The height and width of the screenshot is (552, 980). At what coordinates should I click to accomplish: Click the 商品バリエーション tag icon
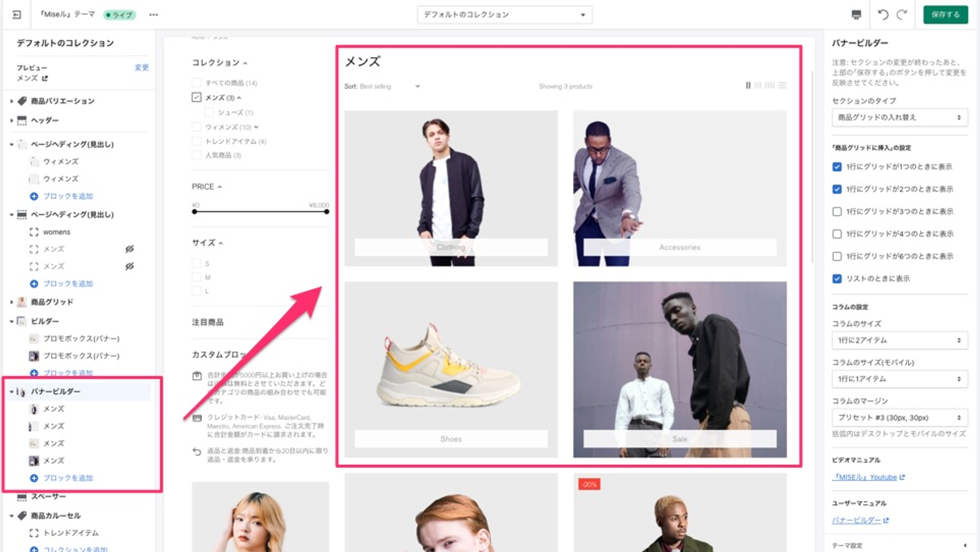click(22, 101)
